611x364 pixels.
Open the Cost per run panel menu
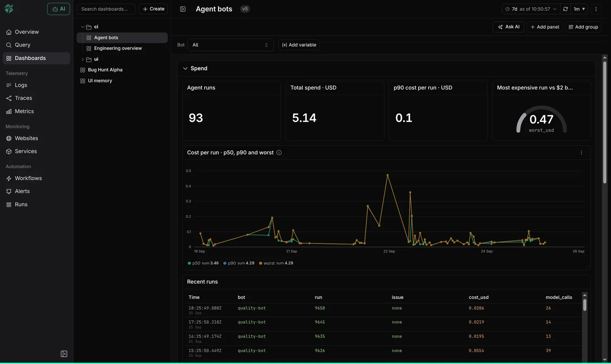582,152
